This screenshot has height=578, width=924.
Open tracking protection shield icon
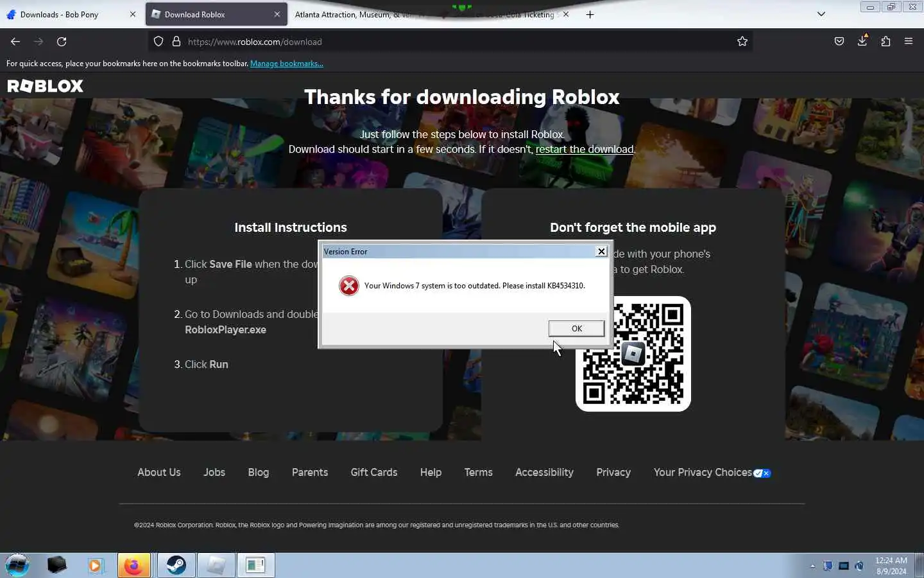[158, 42]
